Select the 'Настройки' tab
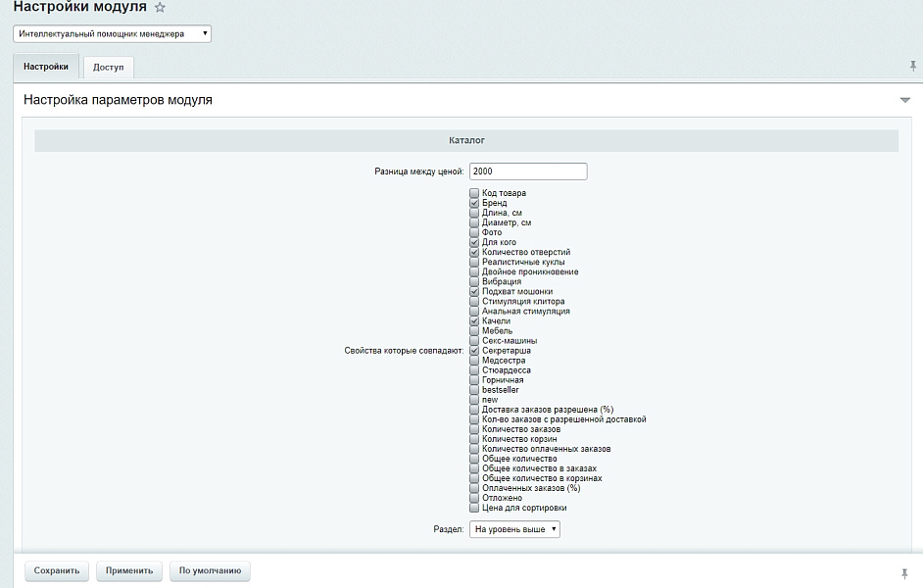The image size is (923, 588). click(46, 67)
